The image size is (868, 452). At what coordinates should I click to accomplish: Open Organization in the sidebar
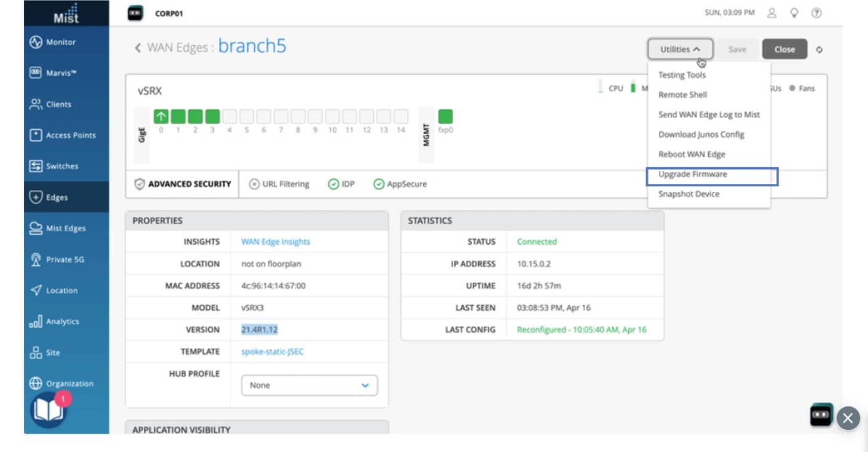point(66,383)
